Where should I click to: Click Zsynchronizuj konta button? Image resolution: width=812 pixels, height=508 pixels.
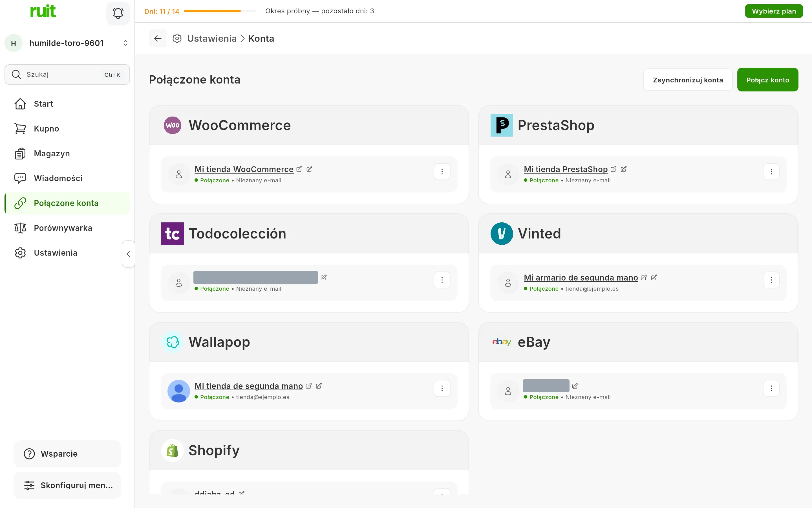pos(688,80)
